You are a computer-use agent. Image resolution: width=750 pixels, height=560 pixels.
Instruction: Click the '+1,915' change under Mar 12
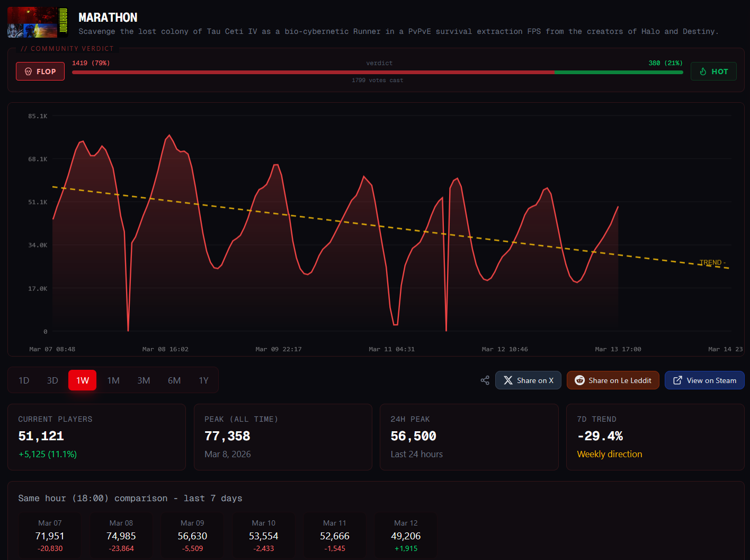tap(406, 549)
